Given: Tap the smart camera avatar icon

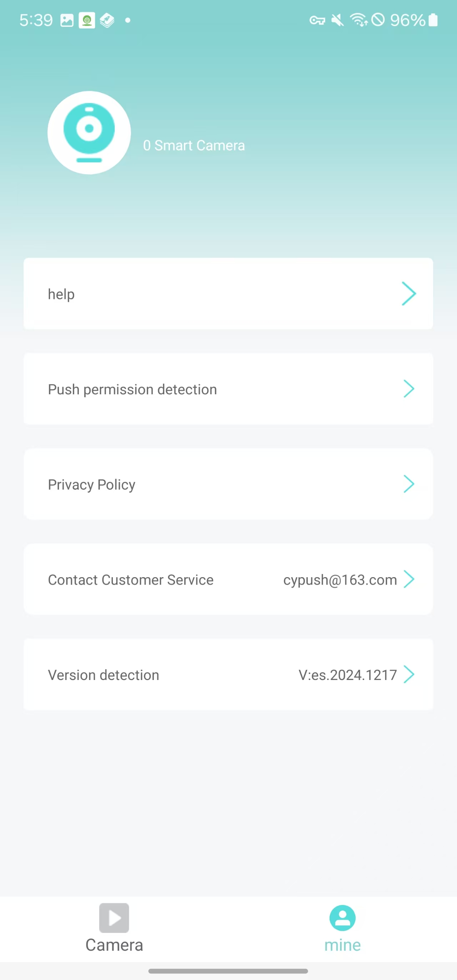Looking at the screenshot, I should click(89, 132).
